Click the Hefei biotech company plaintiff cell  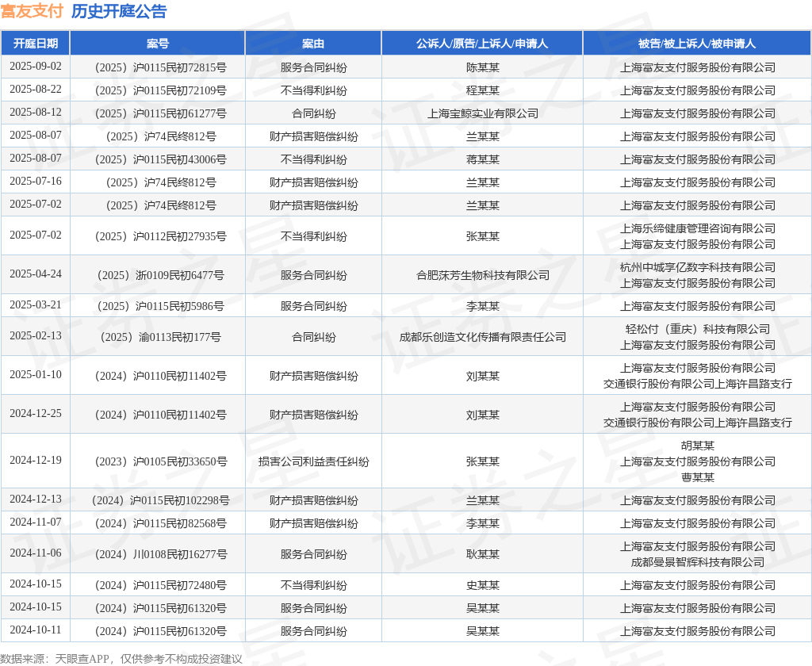pyautogui.click(x=483, y=275)
